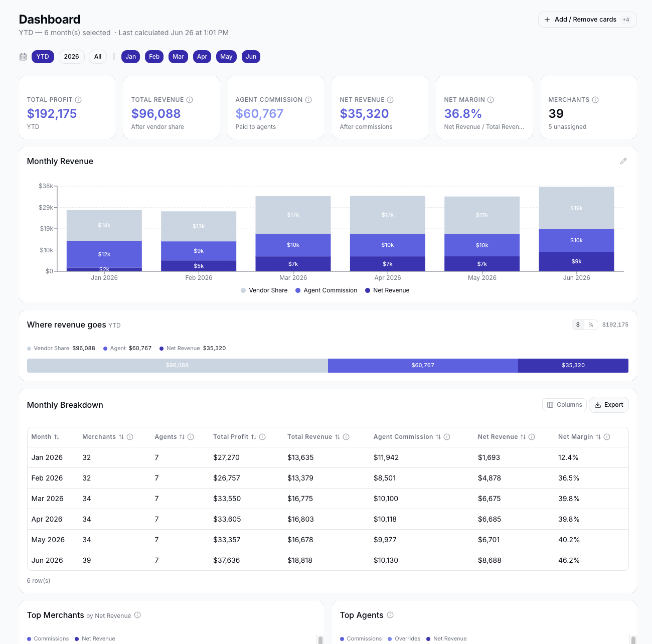Viewport: 652px width, 644px height.
Task: Toggle the May month filter chip
Action: (x=226, y=57)
